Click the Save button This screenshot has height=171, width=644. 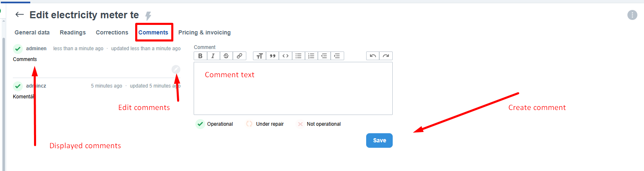(379, 140)
